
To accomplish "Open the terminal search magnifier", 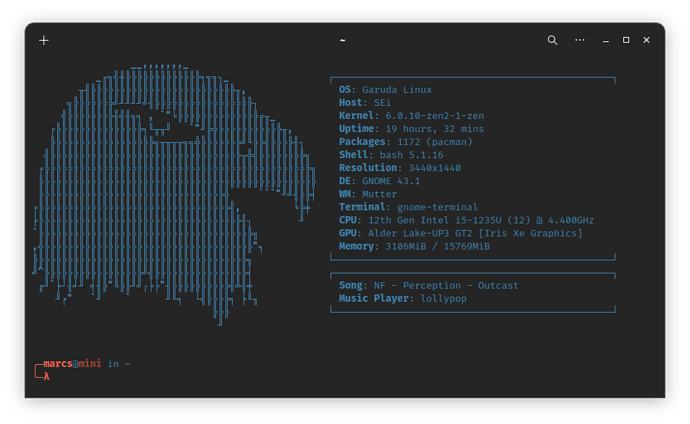I will pyautogui.click(x=552, y=40).
